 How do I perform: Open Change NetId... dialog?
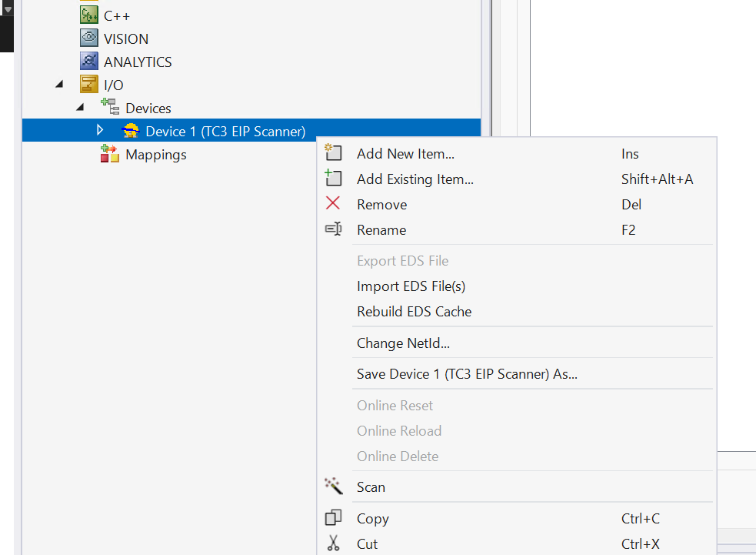403,343
